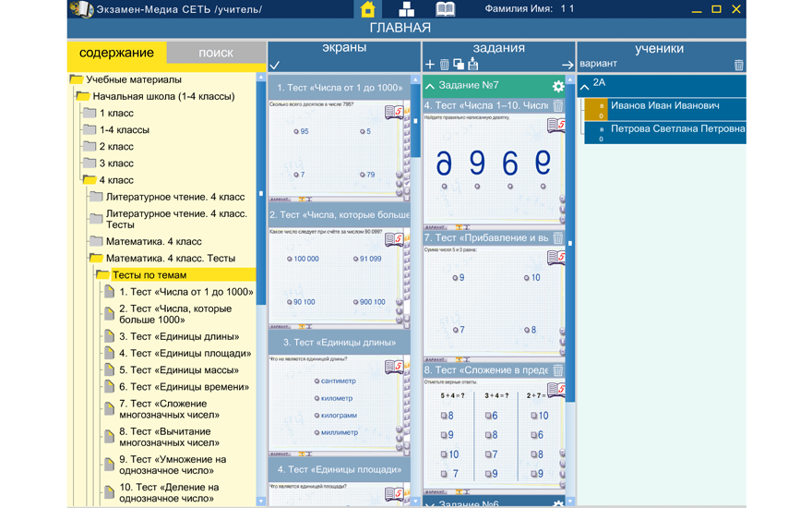The width and height of the screenshot is (812, 508).
Task: Open 10. Тест «Деление на однозначное число»
Action: pyautogui.click(x=169, y=492)
